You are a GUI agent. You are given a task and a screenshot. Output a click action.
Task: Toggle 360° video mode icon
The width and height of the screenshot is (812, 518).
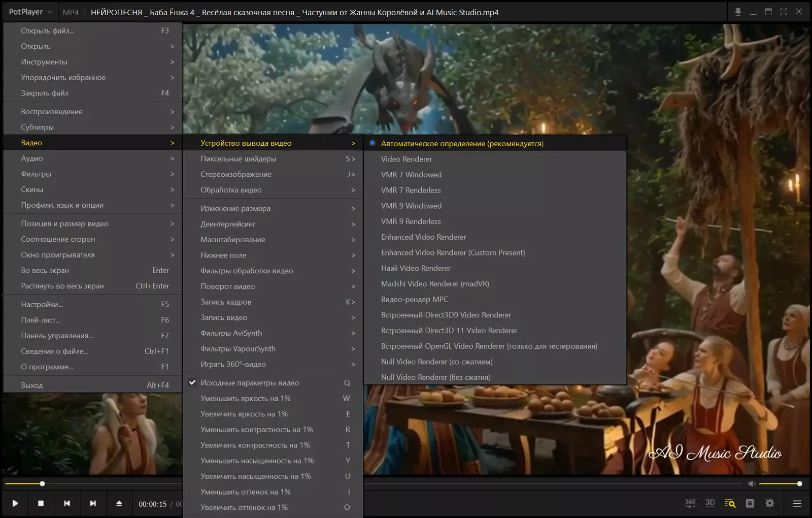point(690,503)
